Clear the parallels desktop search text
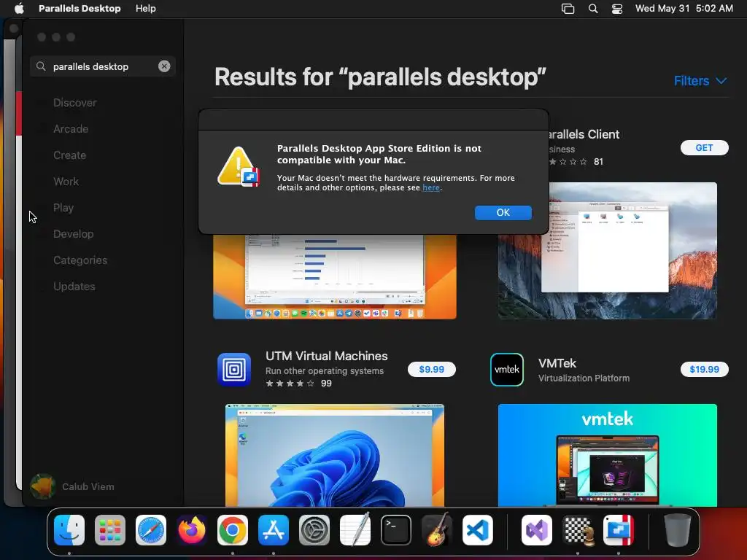Image resolution: width=747 pixels, height=560 pixels. pos(164,66)
